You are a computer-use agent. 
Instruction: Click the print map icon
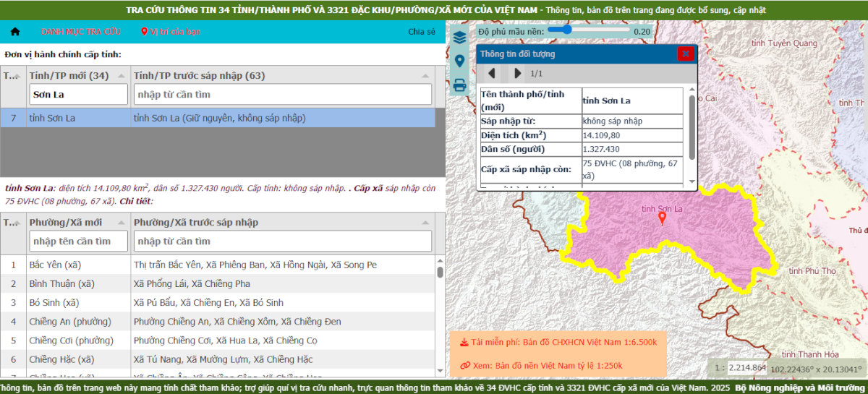[x=459, y=85]
